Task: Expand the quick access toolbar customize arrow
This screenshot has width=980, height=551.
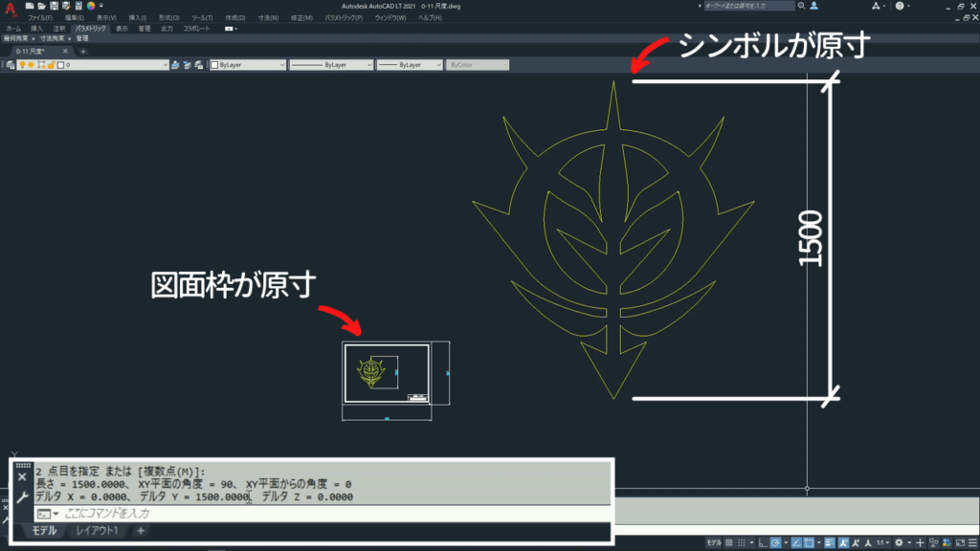Action: [101, 6]
